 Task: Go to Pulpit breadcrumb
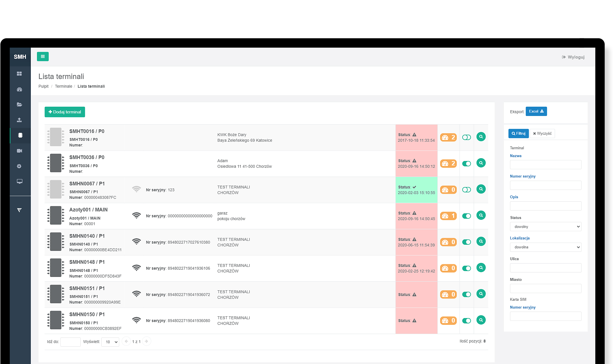[x=43, y=86]
